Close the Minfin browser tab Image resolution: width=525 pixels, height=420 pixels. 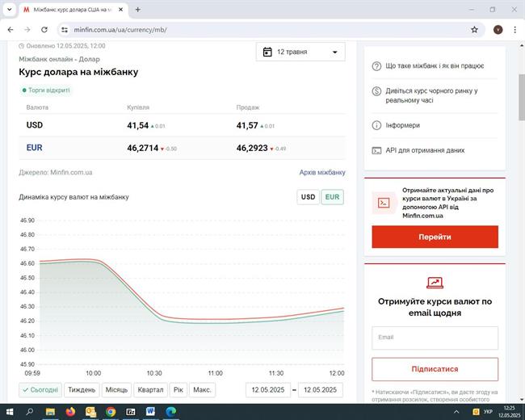[x=120, y=10]
